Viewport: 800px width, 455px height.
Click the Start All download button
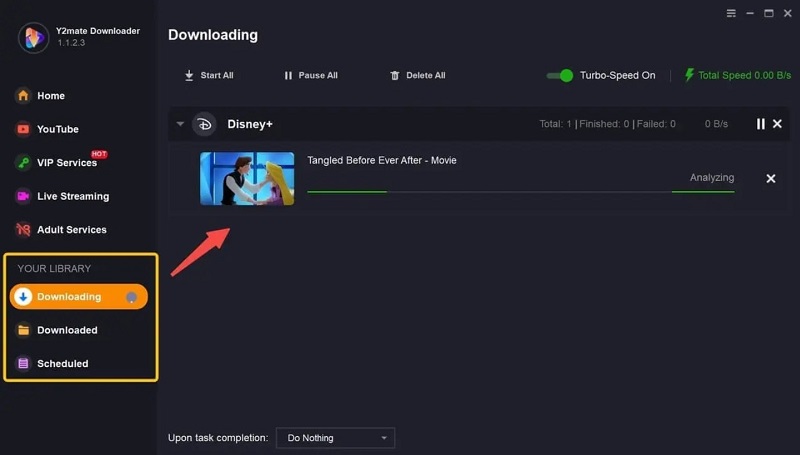click(x=209, y=75)
